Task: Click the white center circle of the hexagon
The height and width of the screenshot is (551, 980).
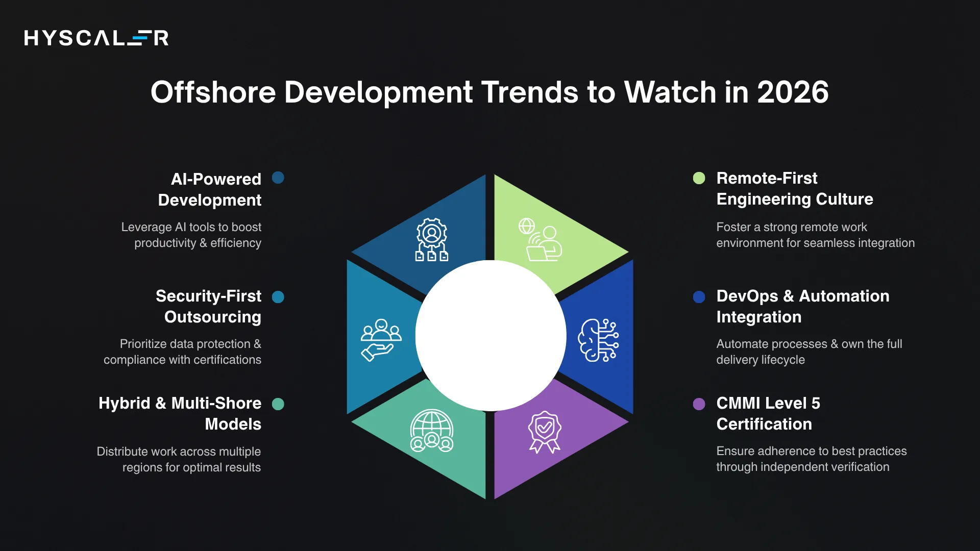Action: click(490, 334)
